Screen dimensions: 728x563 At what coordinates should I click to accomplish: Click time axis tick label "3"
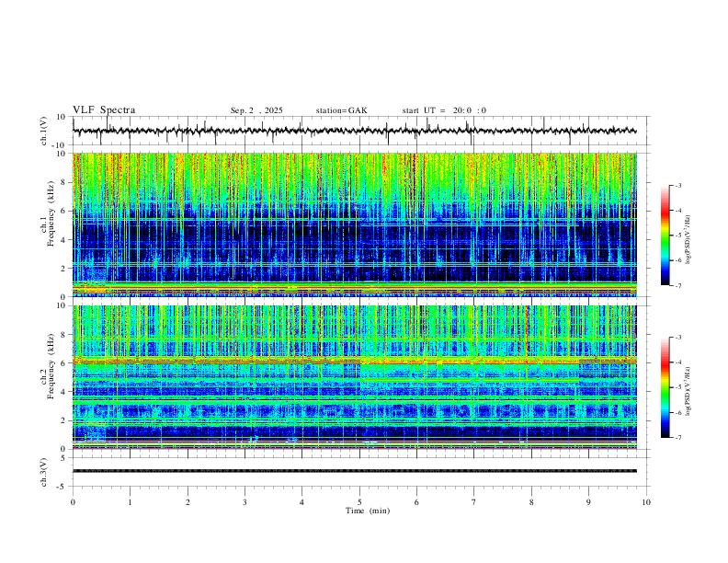[245, 502]
